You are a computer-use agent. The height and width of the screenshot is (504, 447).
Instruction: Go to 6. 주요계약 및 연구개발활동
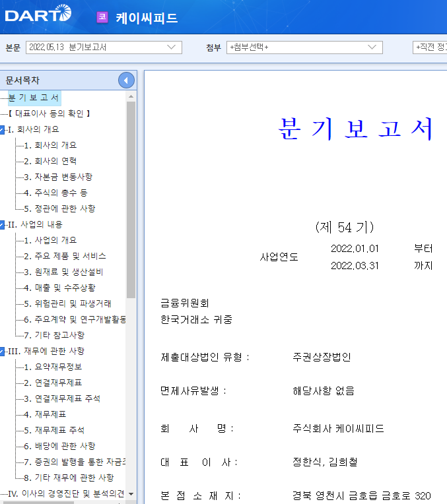coord(75,319)
